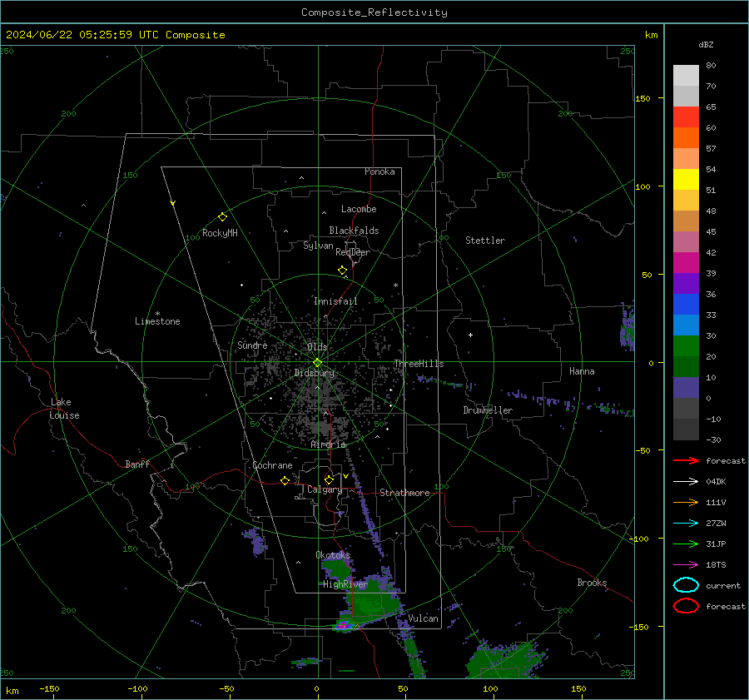Click the 150 value on bottom axis
749x700 pixels.
coord(578,688)
